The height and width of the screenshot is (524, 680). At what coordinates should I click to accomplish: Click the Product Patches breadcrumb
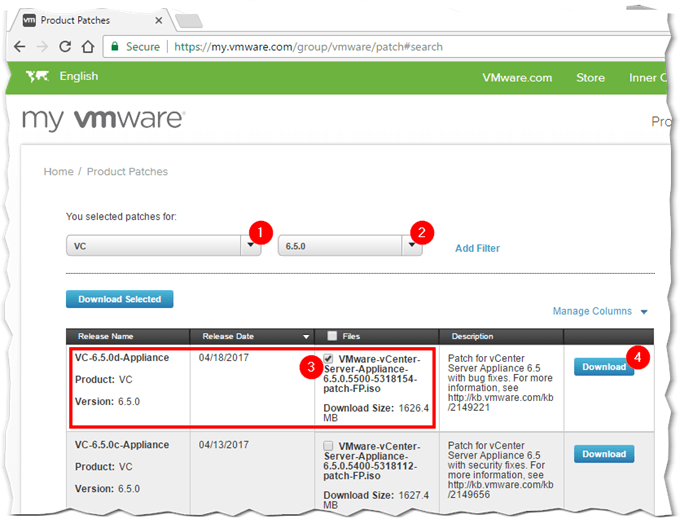(x=127, y=172)
